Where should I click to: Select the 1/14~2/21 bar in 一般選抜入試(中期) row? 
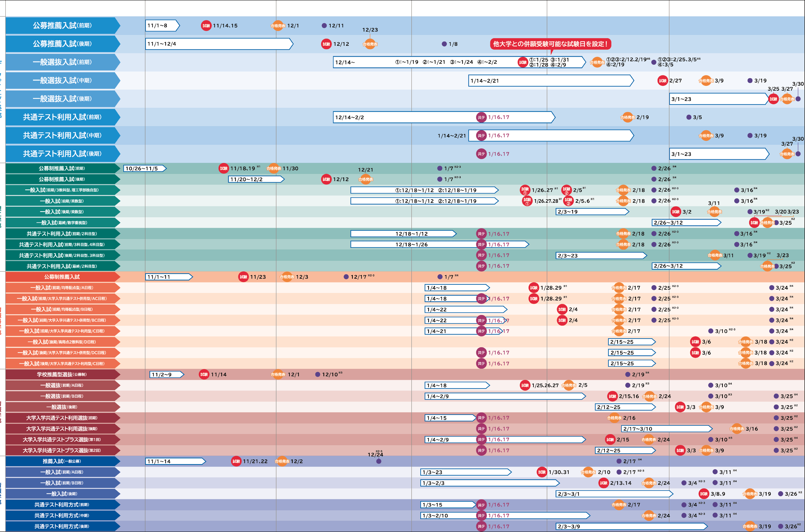[x=551, y=80]
